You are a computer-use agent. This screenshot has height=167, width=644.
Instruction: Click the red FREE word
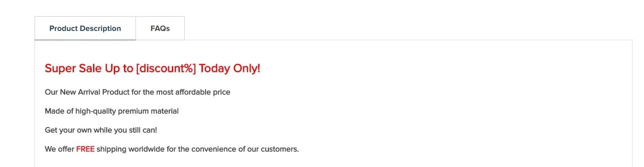tap(85, 149)
